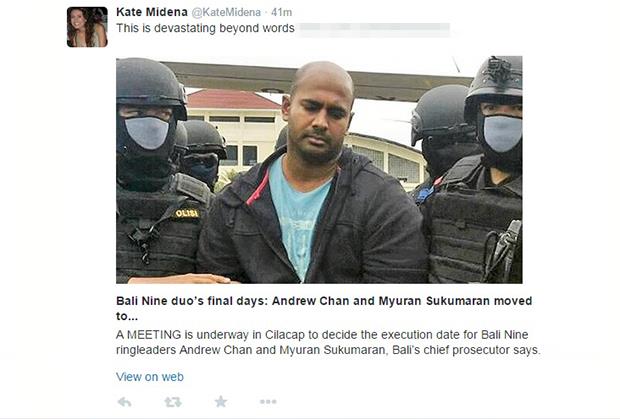Open the Bali Nine duo's final days headline

pos(324,308)
